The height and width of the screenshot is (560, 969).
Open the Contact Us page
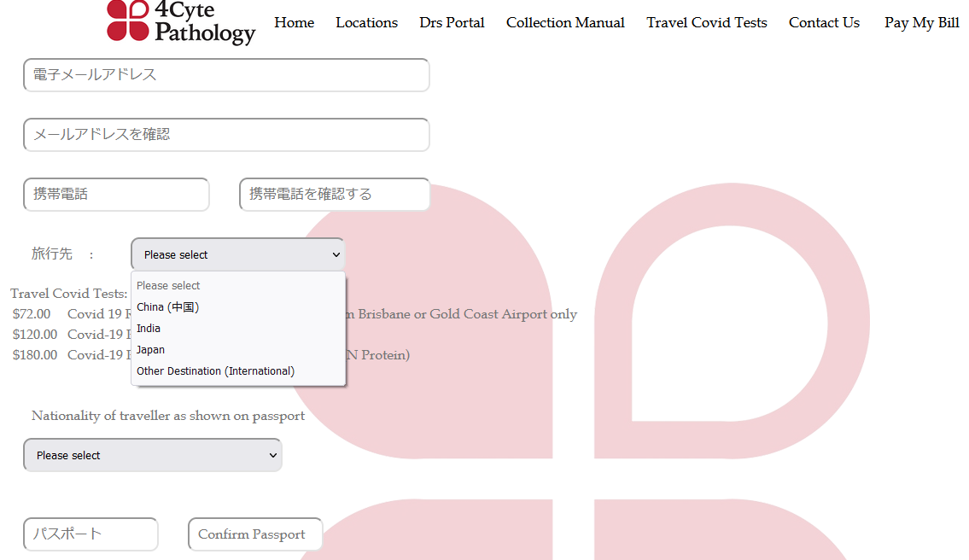(x=824, y=23)
